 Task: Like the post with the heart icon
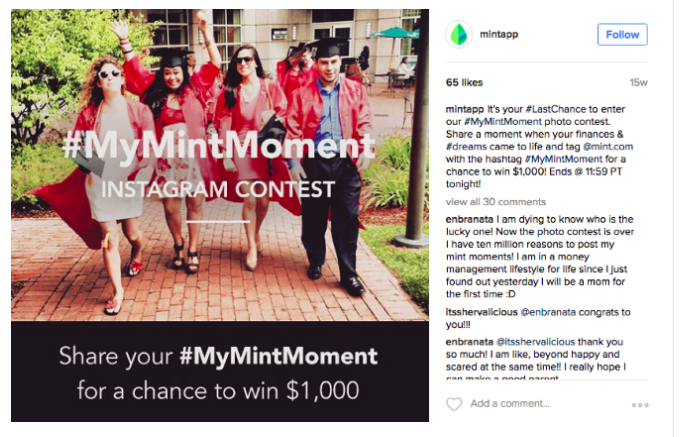[x=454, y=404]
